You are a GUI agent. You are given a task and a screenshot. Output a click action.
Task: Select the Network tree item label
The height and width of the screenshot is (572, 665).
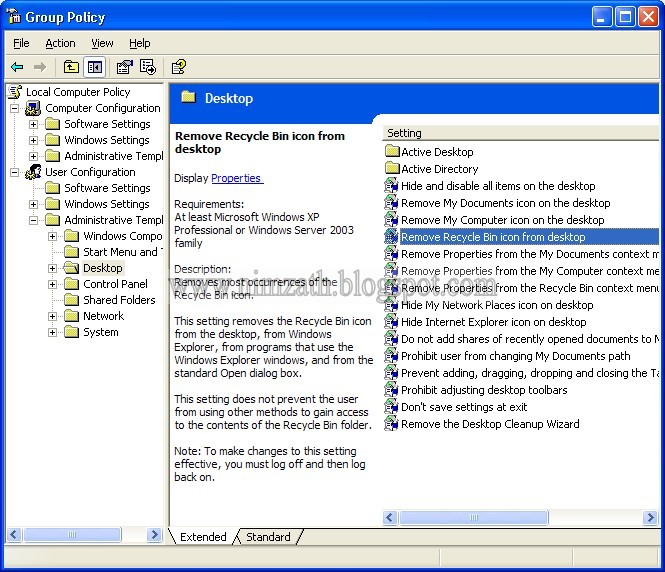click(103, 316)
